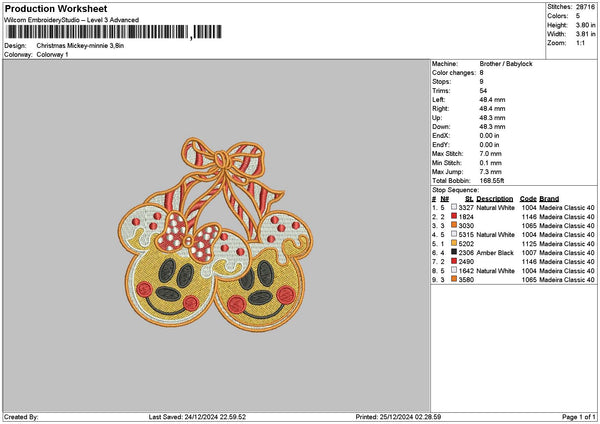Click the Up value 48.3 mm

coord(492,118)
